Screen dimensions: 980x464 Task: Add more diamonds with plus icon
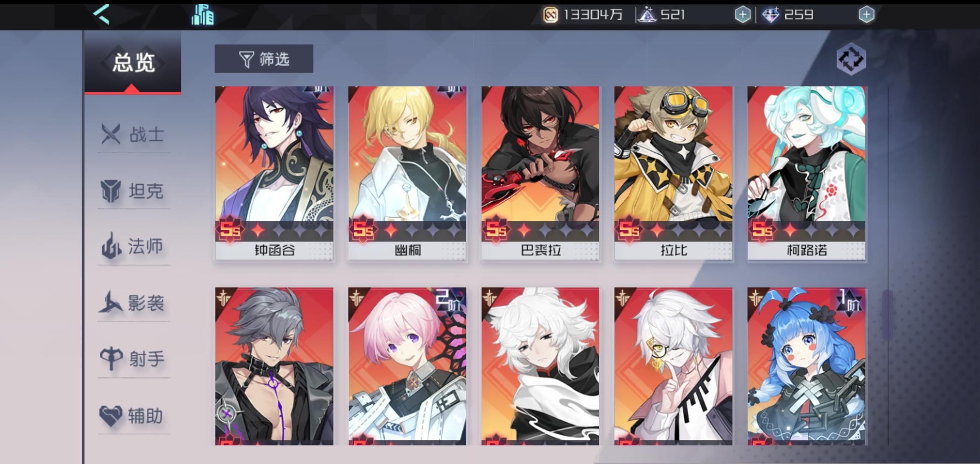pyautogui.click(x=866, y=15)
